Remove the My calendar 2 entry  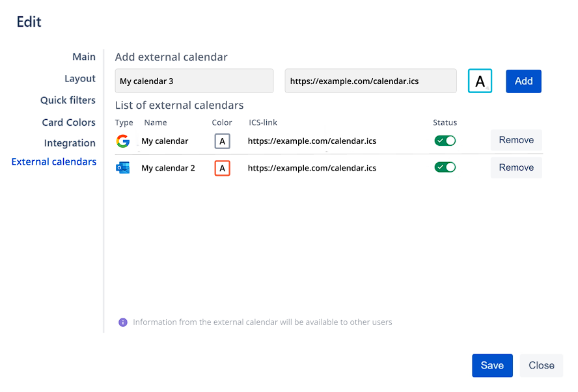(x=516, y=167)
